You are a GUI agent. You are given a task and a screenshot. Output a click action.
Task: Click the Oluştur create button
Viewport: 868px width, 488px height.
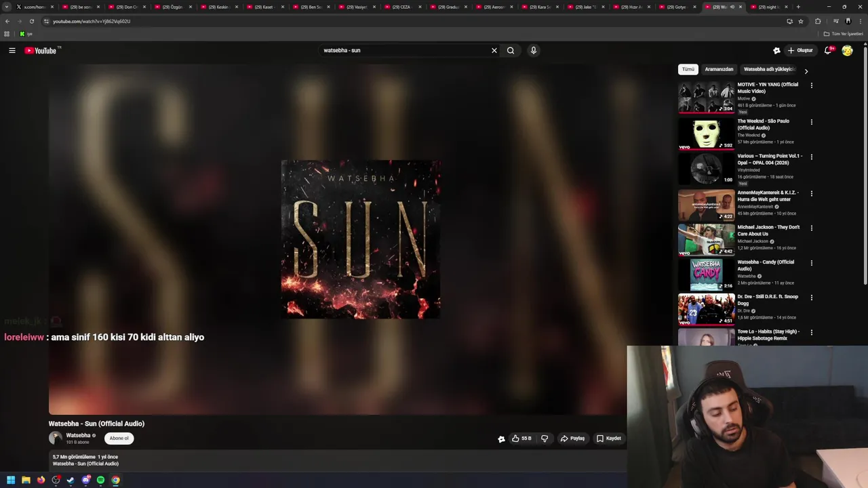coord(800,50)
